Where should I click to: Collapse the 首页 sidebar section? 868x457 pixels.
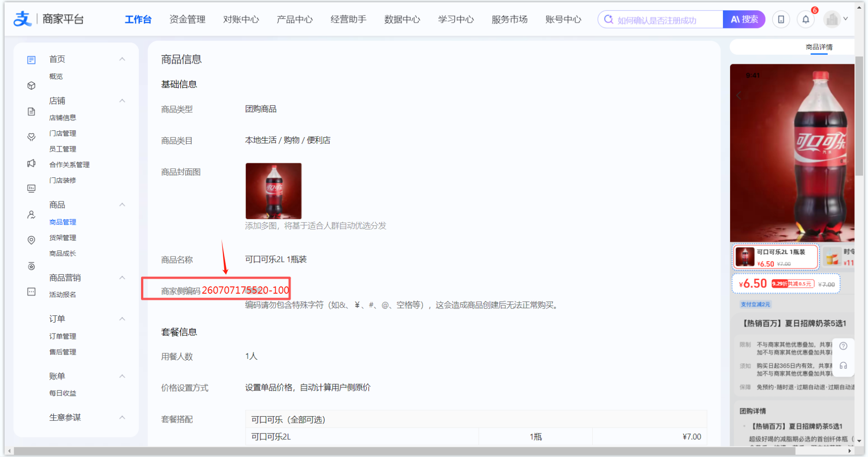(x=122, y=59)
